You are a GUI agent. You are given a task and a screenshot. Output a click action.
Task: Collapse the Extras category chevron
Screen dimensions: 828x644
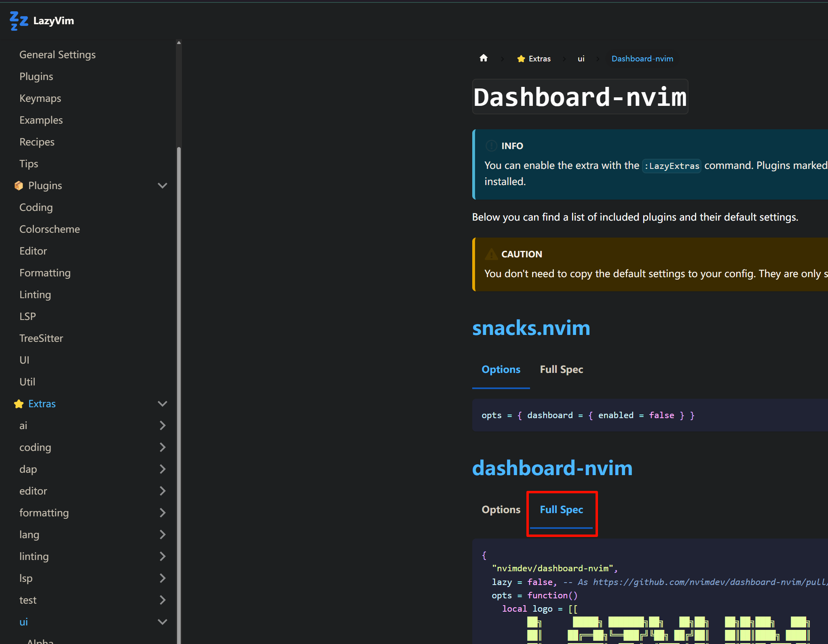click(x=163, y=404)
